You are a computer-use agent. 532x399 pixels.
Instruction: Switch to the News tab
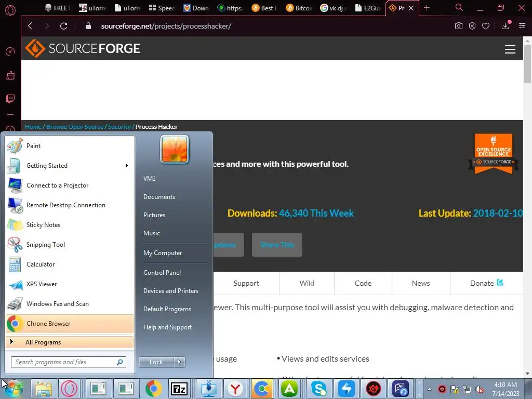click(421, 283)
